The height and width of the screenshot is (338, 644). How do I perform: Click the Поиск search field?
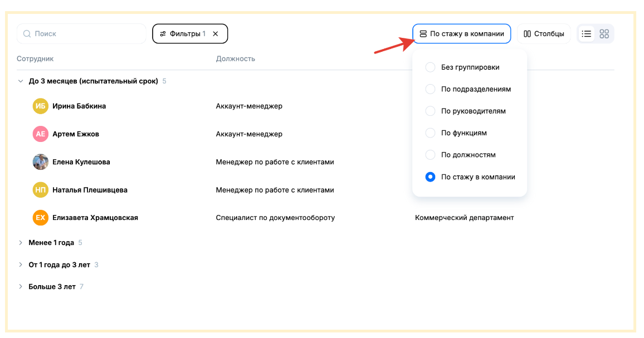click(81, 34)
